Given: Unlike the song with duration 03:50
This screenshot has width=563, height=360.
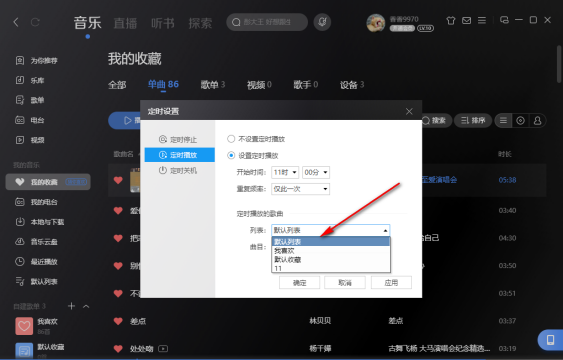Looking at the screenshot, I should pos(118,266).
